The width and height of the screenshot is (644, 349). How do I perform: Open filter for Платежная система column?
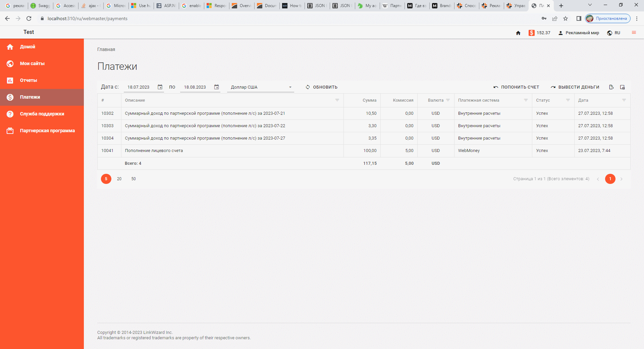click(x=526, y=100)
